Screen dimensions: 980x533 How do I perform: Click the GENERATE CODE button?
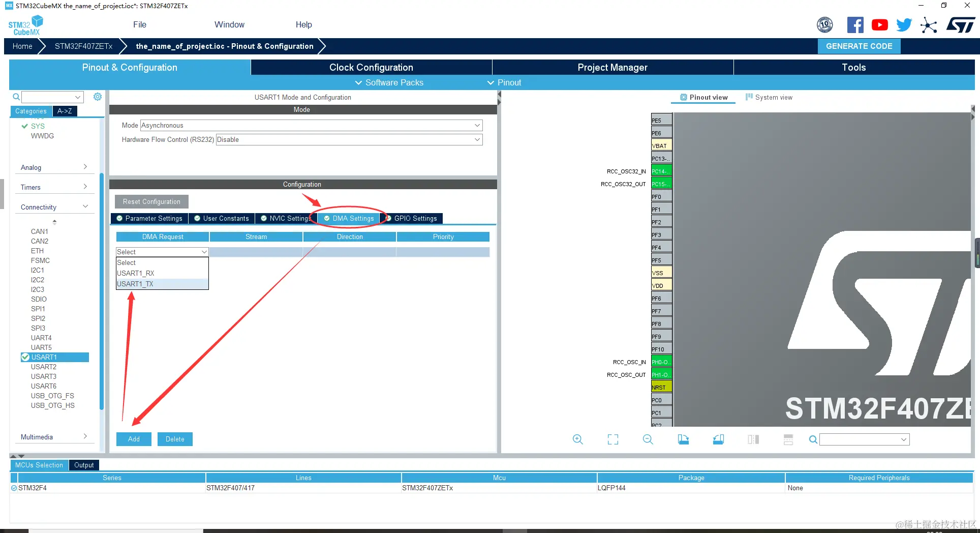[859, 46]
